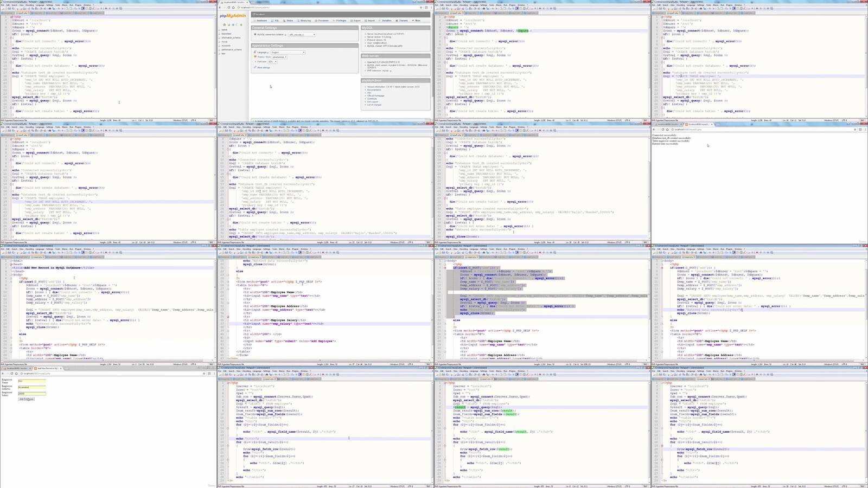The image size is (868, 488).
Task: Open the Export tab in phpMyAdmin
Action: pyautogui.click(x=356, y=21)
